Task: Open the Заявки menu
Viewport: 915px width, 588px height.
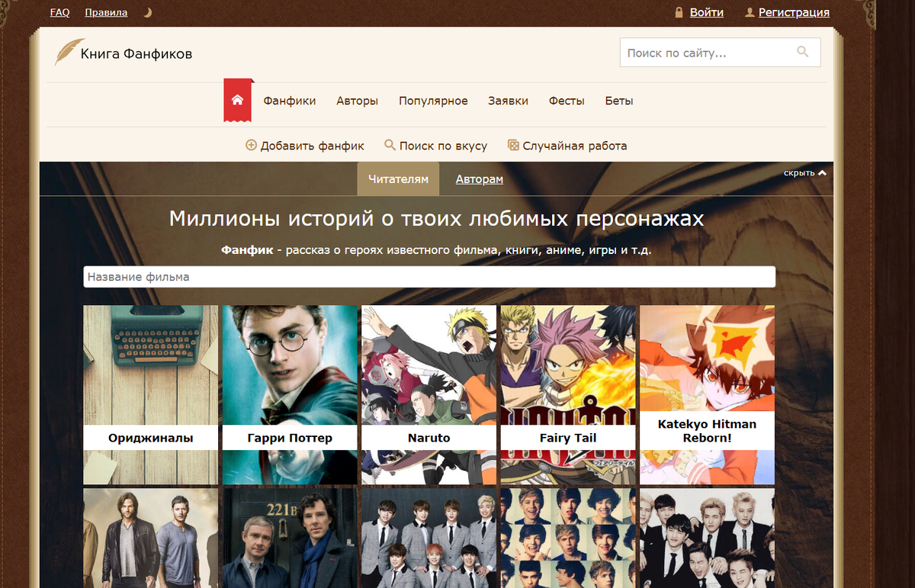Action: tap(508, 101)
